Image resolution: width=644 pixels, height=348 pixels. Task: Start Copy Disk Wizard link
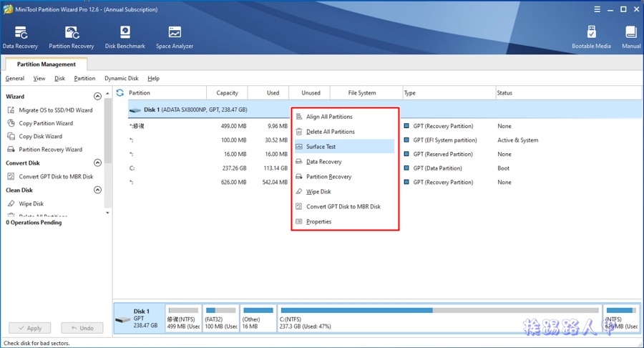click(41, 136)
